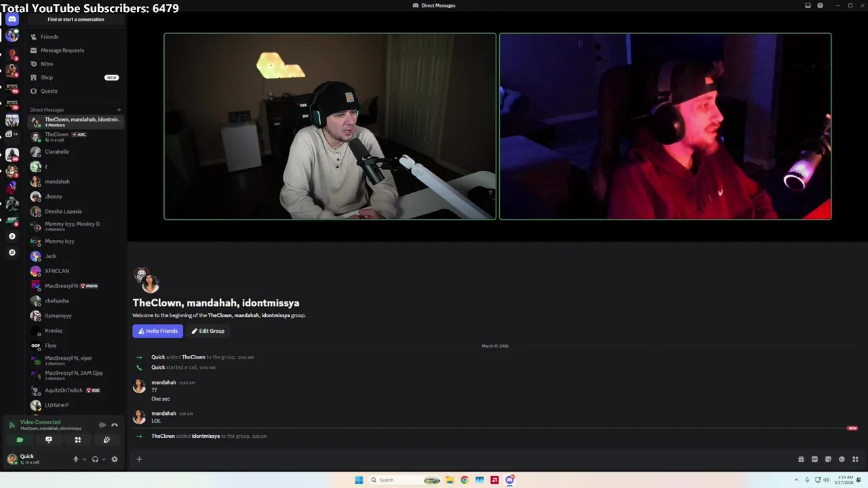The width and height of the screenshot is (868, 488).
Task: Open the Quests page
Action: click(x=75, y=91)
